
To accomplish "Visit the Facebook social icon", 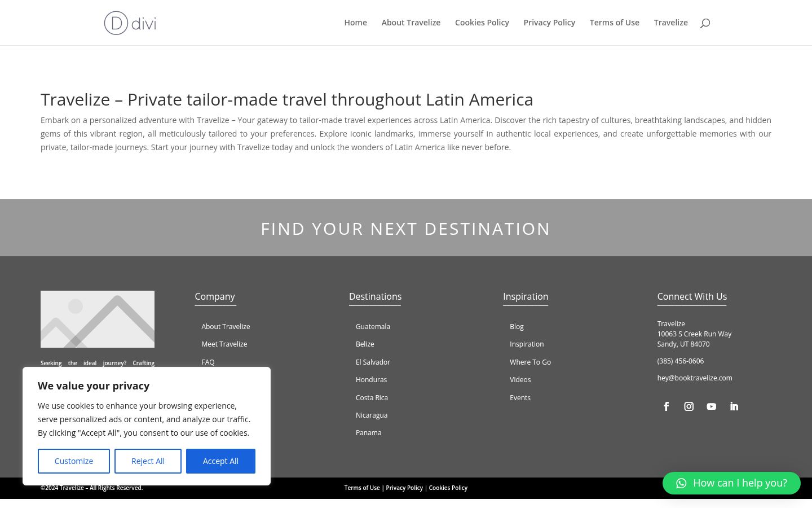I will click(667, 406).
